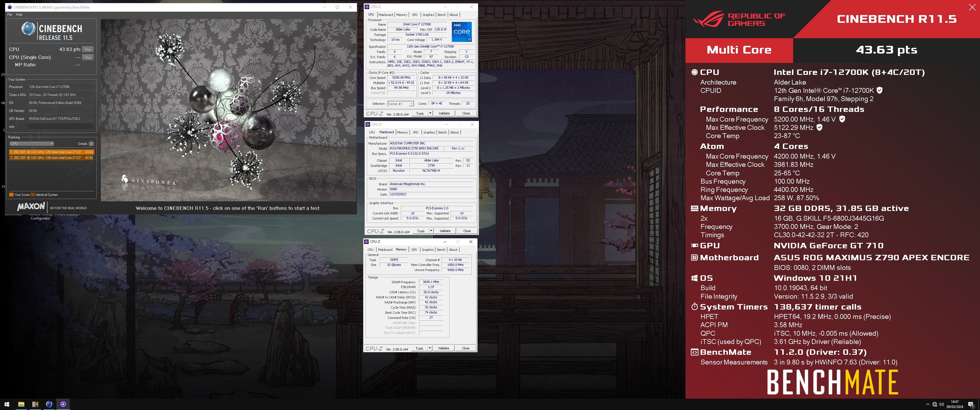Open the Help menu in Cinebench
Viewport: 980px width, 410px height.
click(x=19, y=15)
